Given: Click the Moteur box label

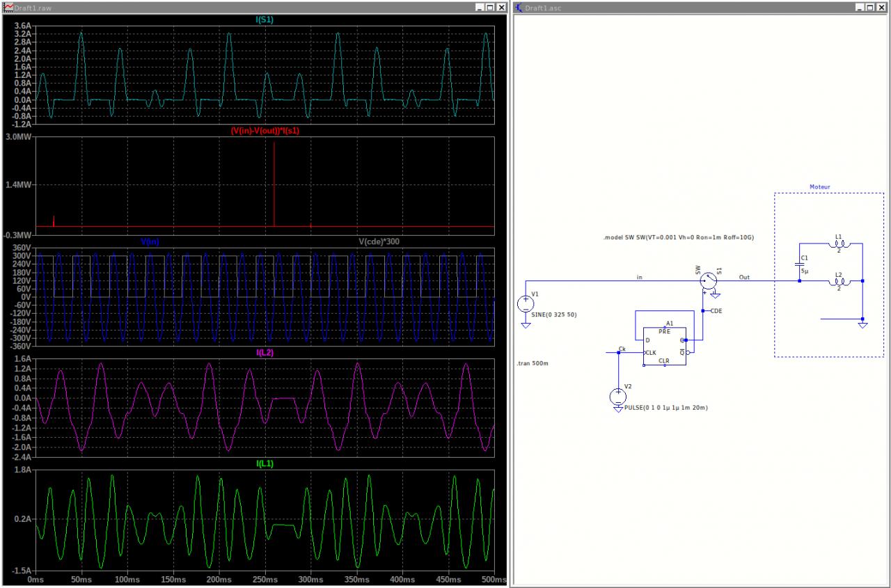Looking at the screenshot, I should click(820, 186).
